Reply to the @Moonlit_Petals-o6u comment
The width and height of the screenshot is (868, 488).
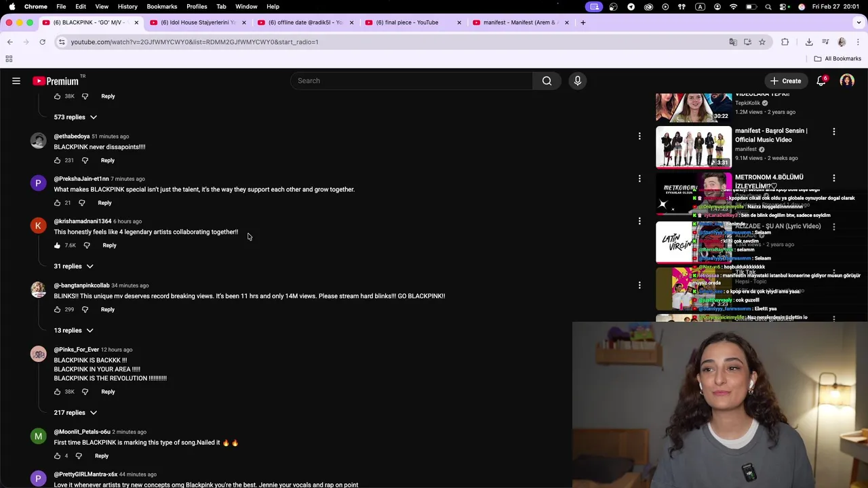pos(102,456)
